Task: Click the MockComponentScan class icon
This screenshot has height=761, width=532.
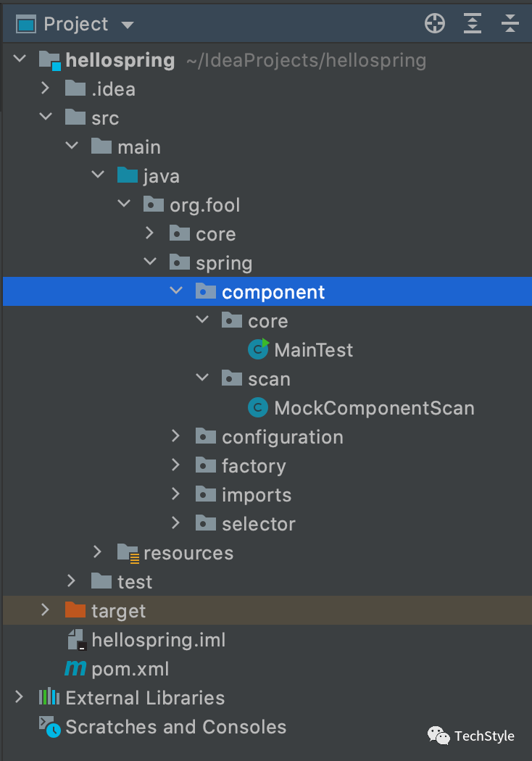Action: point(257,408)
